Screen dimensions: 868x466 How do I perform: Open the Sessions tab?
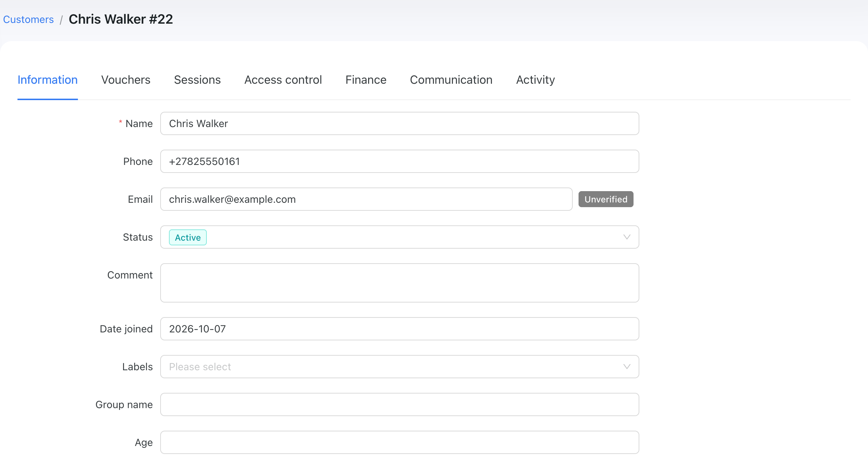pyautogui.click(x=197, y=80)
